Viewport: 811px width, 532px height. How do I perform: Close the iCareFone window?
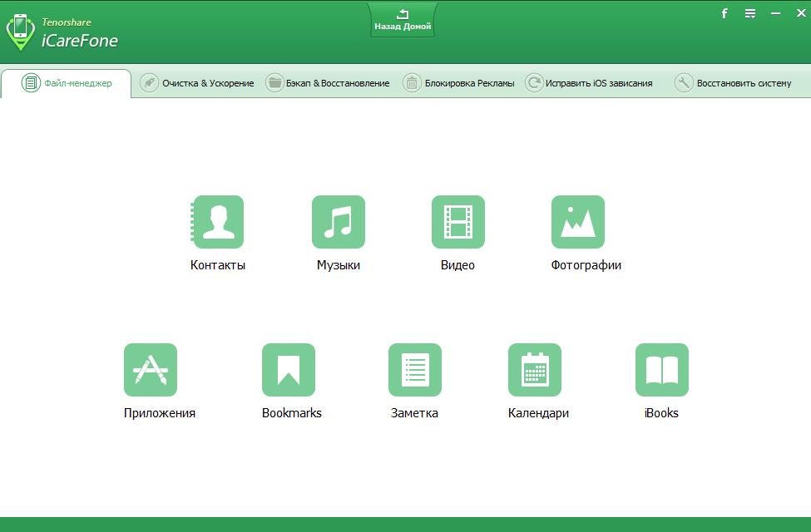pos(801,13)
